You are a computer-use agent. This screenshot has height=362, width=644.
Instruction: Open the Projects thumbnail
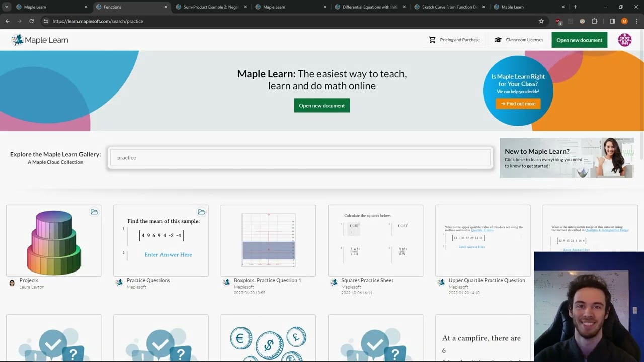pos(53,240)
